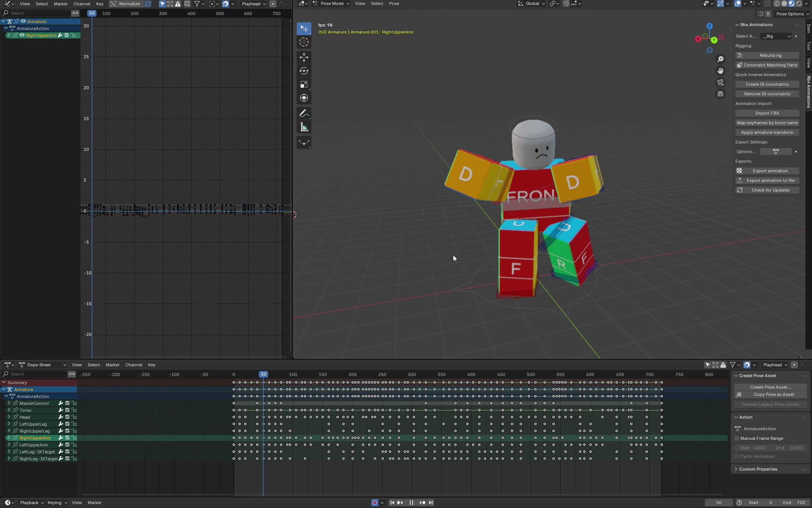Expand Torso channel group
The height and width of the screenshot is (508, 812).
(9, 410)
